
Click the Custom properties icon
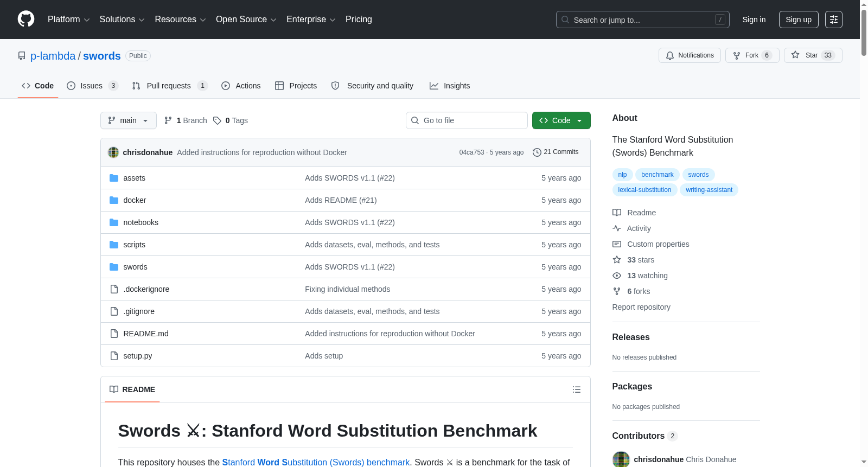point(617,244)
